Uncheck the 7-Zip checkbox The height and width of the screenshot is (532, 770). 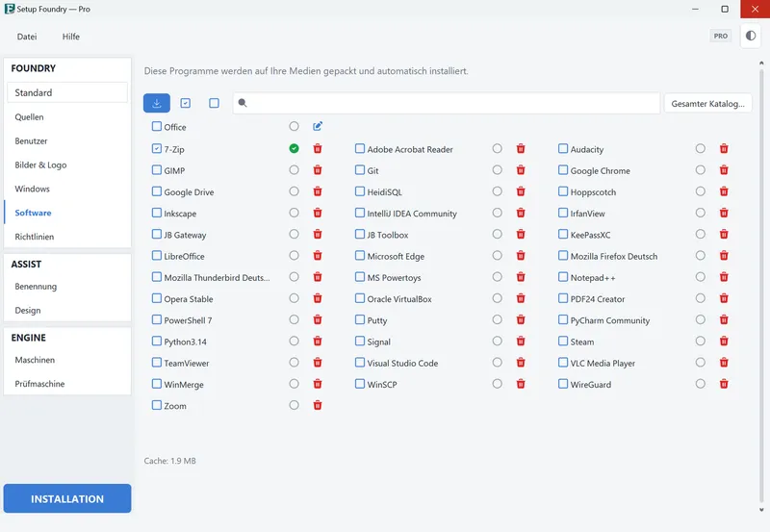(x=157, y=148)
